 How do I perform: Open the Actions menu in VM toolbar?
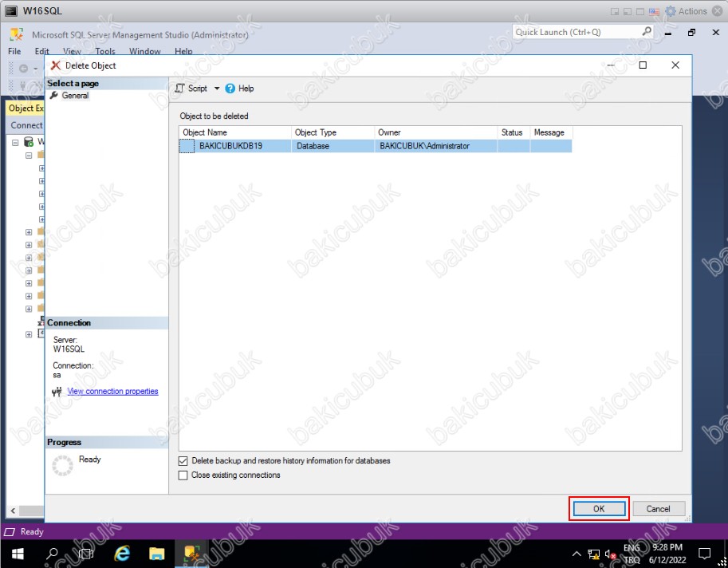coord(693,11)
